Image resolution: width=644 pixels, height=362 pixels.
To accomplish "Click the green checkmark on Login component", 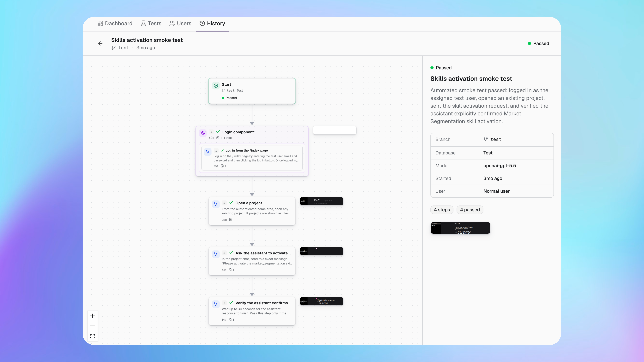I will pos(218,132).
